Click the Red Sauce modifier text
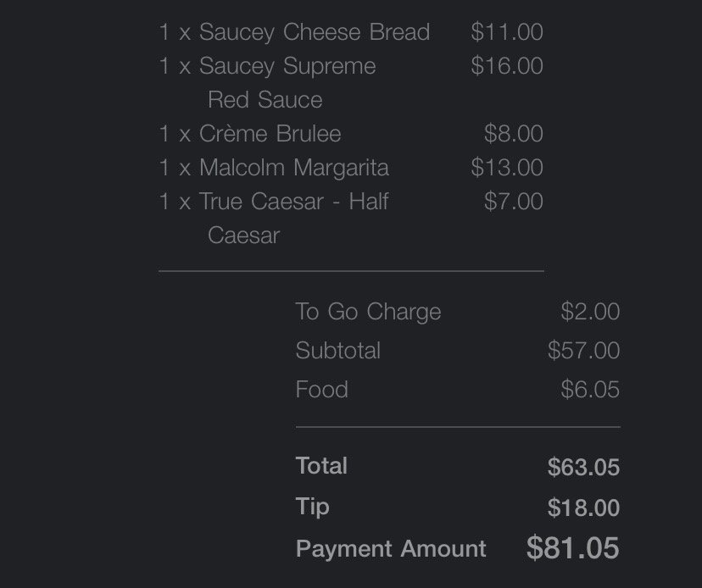Screen dimensions: 702x588 tap(265, 100)
